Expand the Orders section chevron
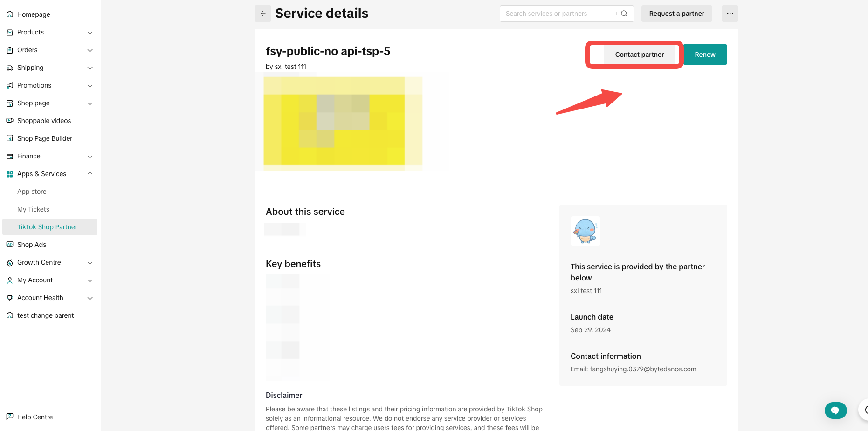 point(90,50)
